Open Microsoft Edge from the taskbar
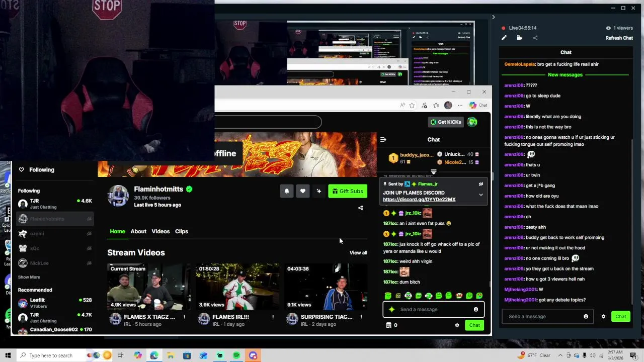The image size is (644, 362). [154, 355]
